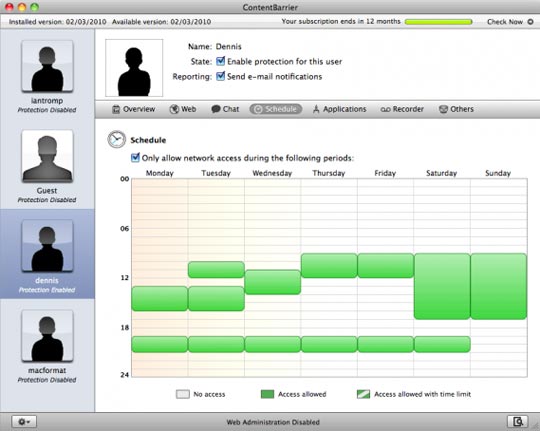Click Check Now for updates

point(505,22)
